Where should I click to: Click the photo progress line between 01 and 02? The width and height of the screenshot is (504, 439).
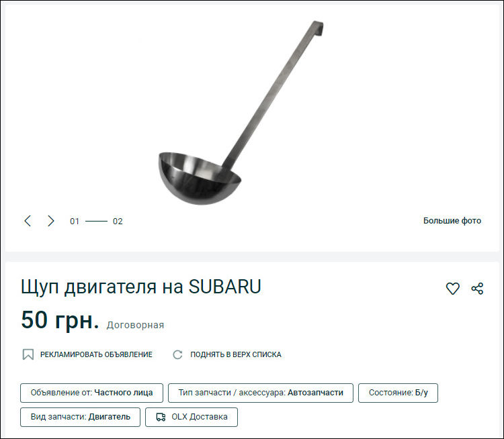pyautogui.click(x=96, y=221)
